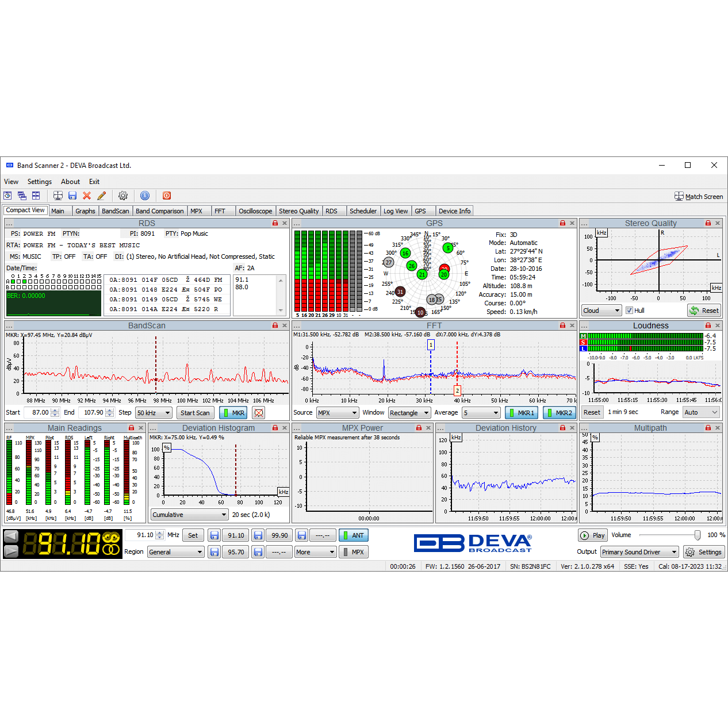Open the blue information icon
The width and height of the screenshot is (728, 728).
145,196
